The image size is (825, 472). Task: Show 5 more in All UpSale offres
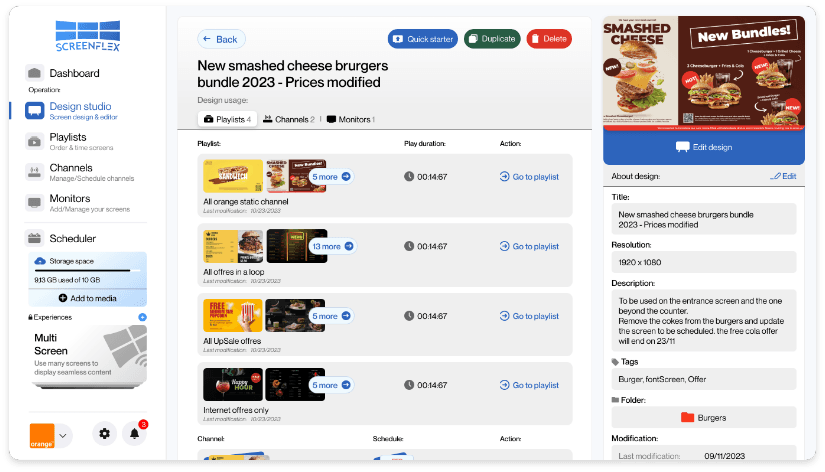pyautogui.click(x=331, y=316)
